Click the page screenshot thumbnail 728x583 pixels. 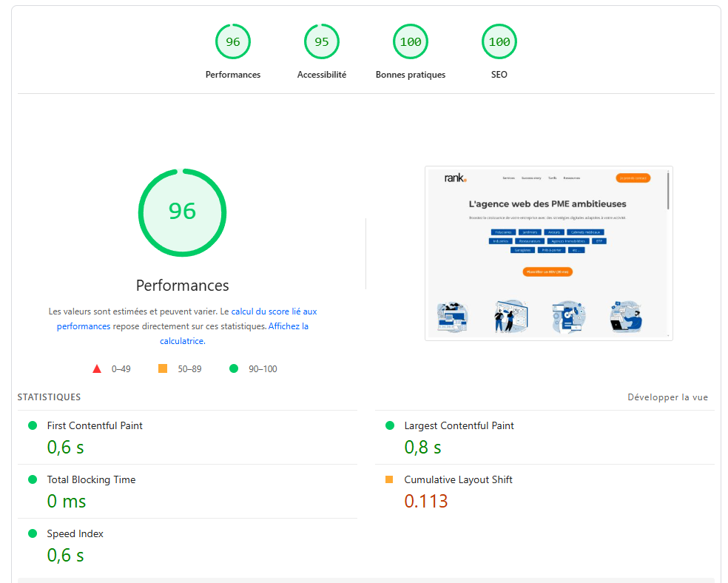549,253
